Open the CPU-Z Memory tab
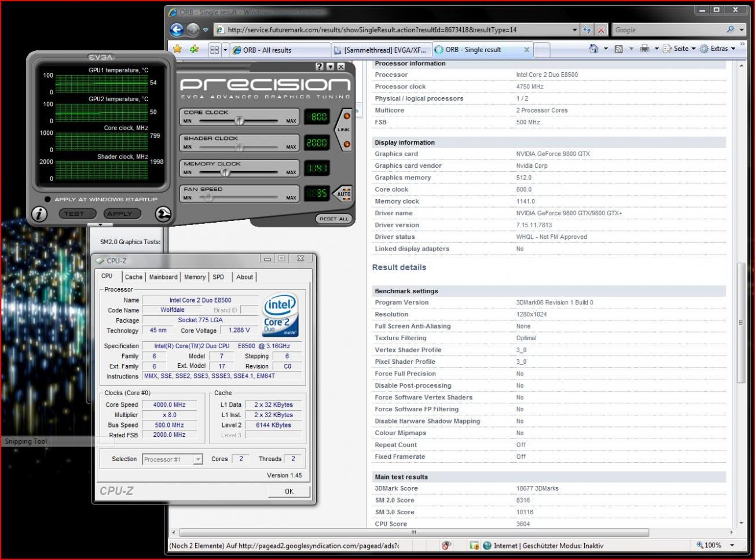The width and height of the screenshot is (755, 560). 195,277
